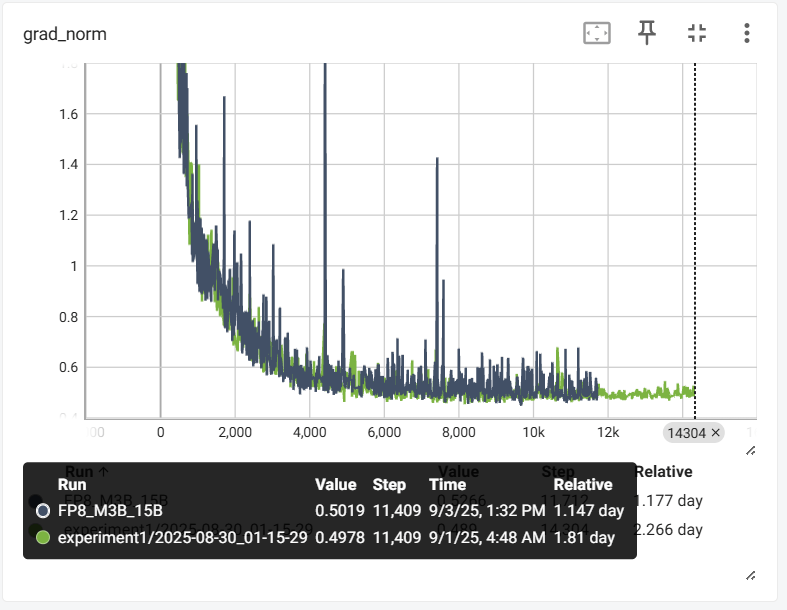Click the FP8_M3B_15B run color dot in tooltip

(x=43, y=511)
